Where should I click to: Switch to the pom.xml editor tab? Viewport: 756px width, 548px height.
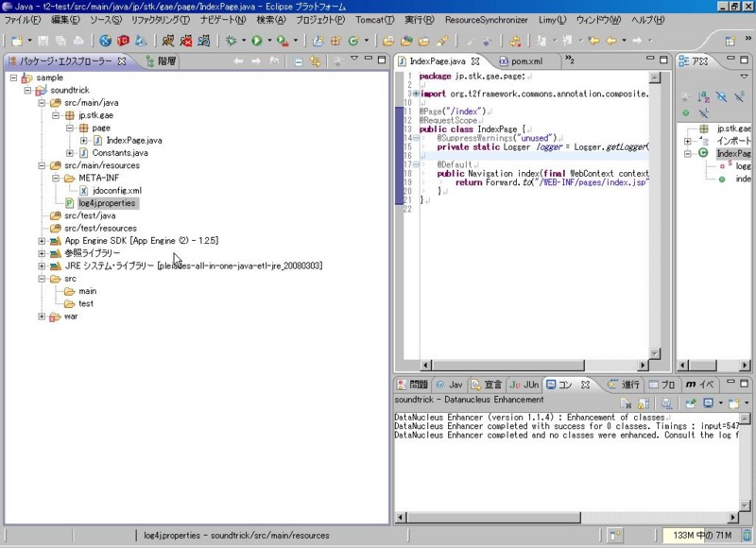pyautogui.click(x=522, y=61)
